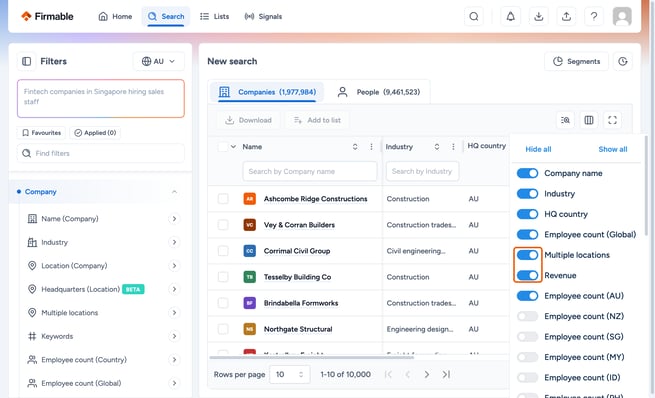Click the download tray icon in header
The width and height of the screenshot is (655, 398).
(539, 16)
